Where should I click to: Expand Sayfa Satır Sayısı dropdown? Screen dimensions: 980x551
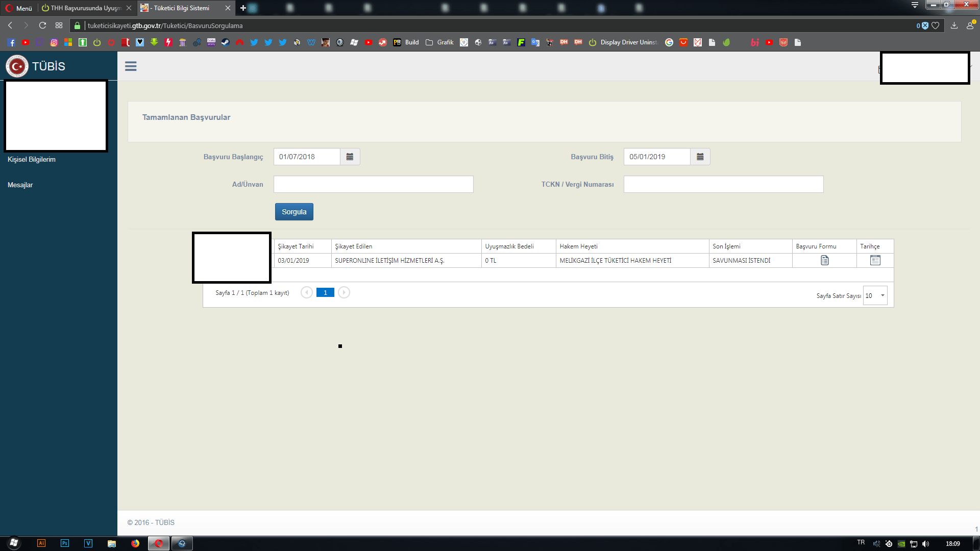[875, 295]
